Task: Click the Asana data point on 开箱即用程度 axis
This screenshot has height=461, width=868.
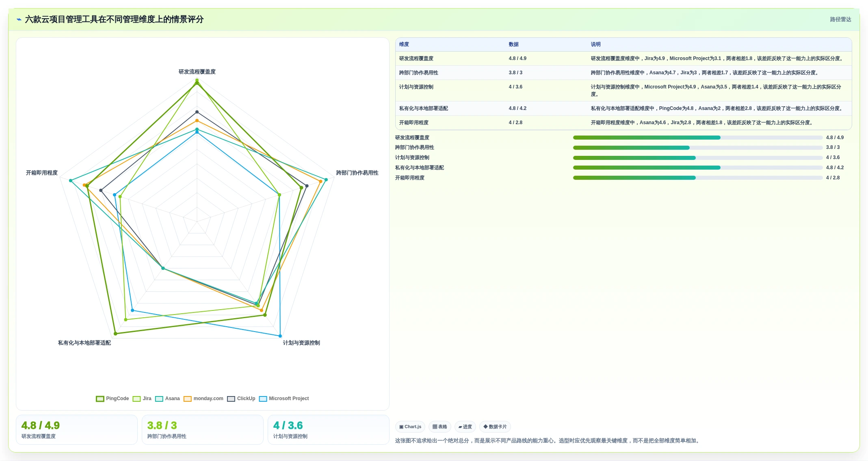Action: click(71, 181)
